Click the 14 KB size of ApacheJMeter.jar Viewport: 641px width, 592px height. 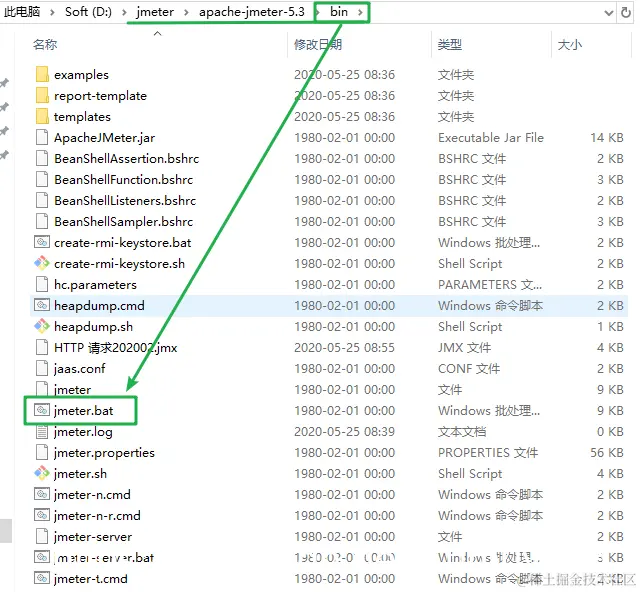(607, 138)
